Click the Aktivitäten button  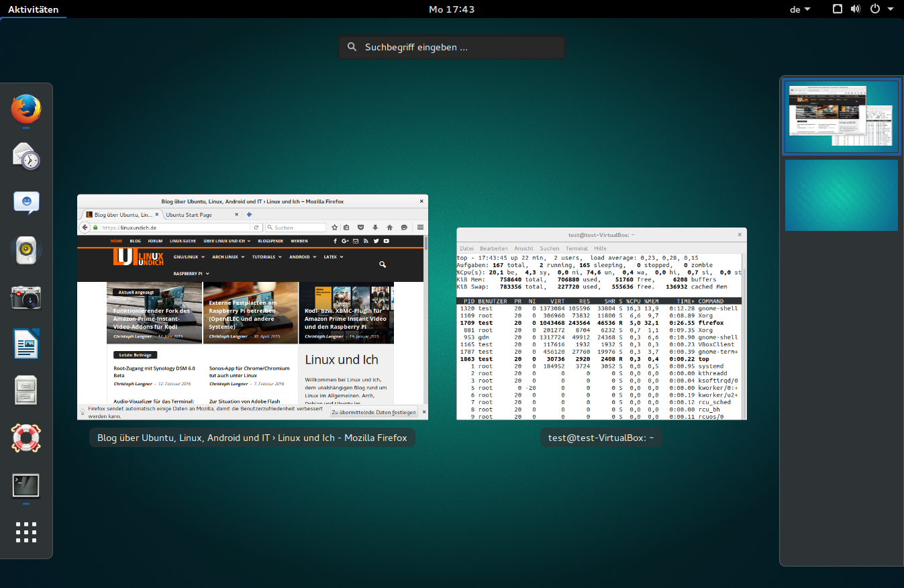pos(33,9)
